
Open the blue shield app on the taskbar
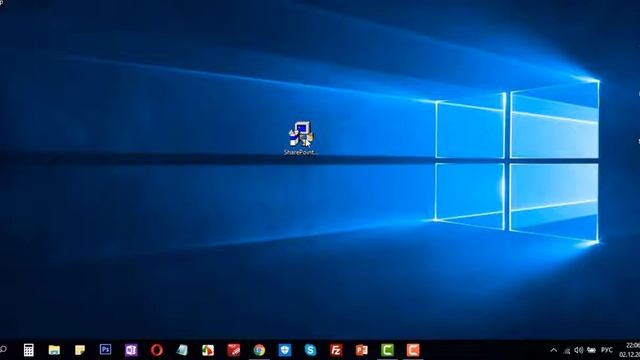285,350
